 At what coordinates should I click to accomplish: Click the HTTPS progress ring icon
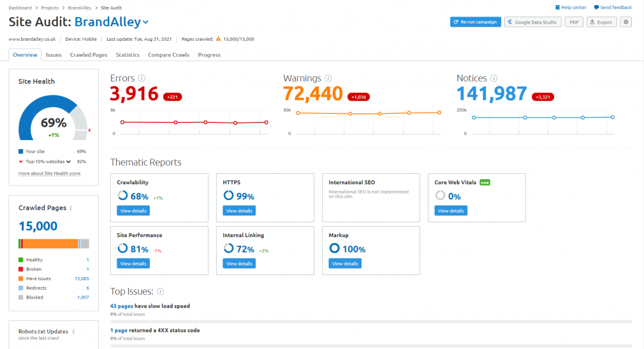coord(228,196)
